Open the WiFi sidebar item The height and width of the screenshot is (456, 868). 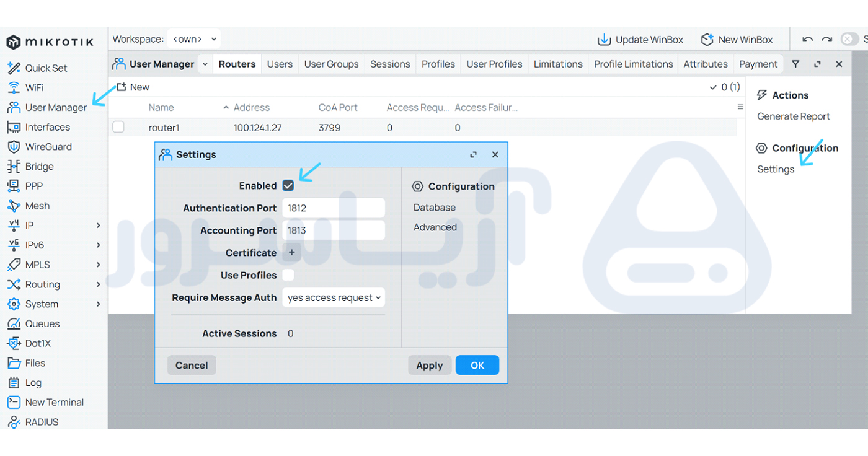pyautogui.click(x=25, y=88)
